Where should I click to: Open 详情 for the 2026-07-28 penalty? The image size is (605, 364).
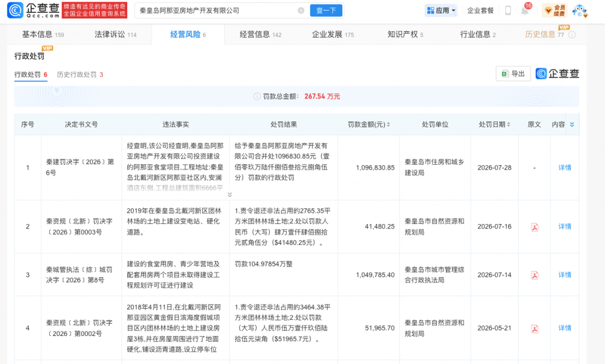[565, 167]
